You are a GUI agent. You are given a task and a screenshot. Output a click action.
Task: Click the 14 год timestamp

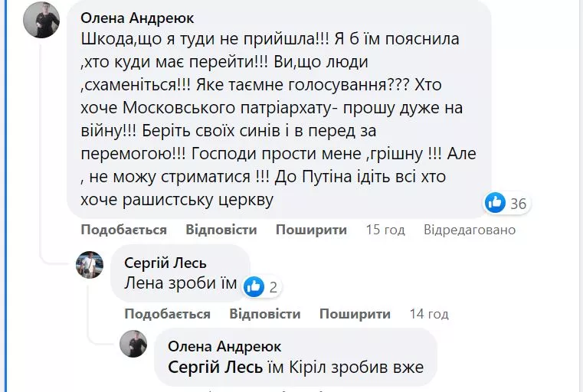coord(429,314)
